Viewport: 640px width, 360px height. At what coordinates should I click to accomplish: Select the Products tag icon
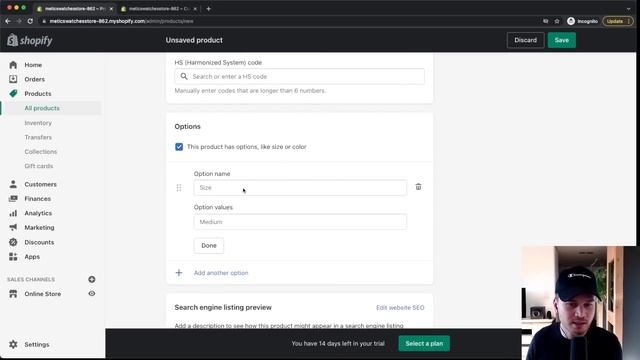(x=13, y=93)
